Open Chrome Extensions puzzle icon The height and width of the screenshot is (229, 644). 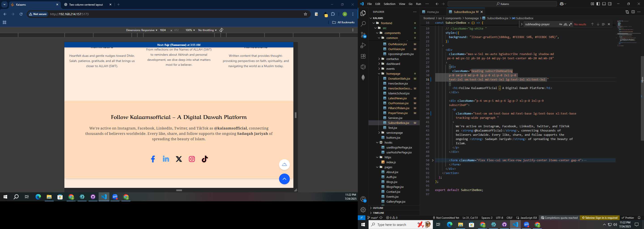point(333,14)
